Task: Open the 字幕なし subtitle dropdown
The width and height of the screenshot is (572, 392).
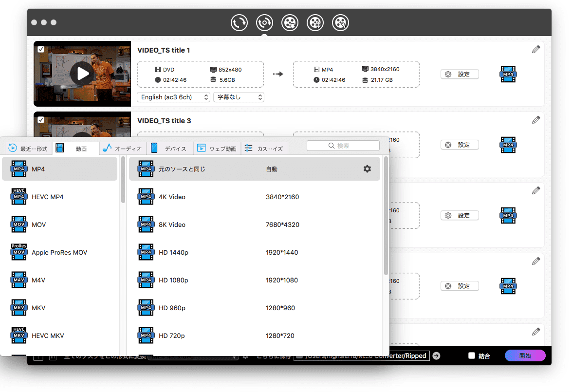Action: (x=239, y=97)
